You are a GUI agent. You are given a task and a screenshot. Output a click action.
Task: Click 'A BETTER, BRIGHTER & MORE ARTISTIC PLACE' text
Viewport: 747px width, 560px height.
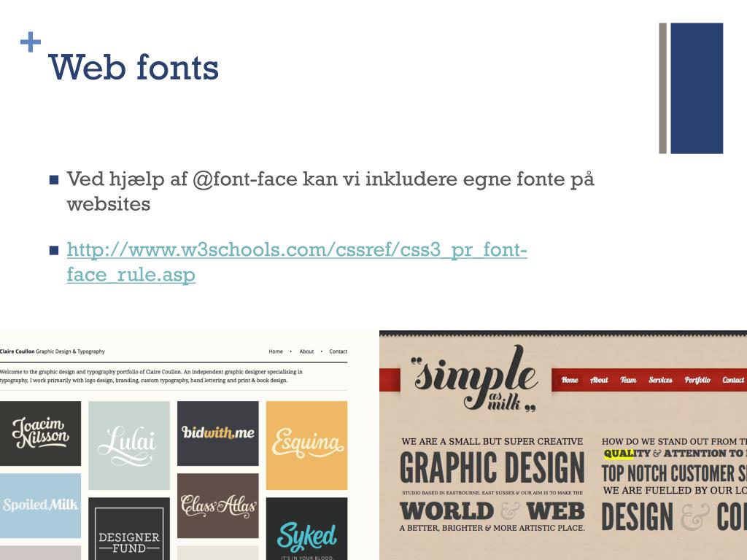tap(492, 528)
